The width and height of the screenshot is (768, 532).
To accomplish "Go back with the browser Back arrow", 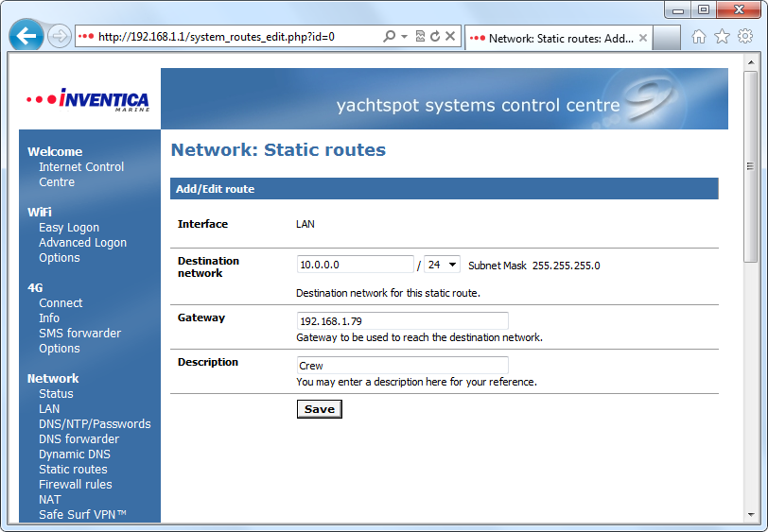I will point(26,35).
